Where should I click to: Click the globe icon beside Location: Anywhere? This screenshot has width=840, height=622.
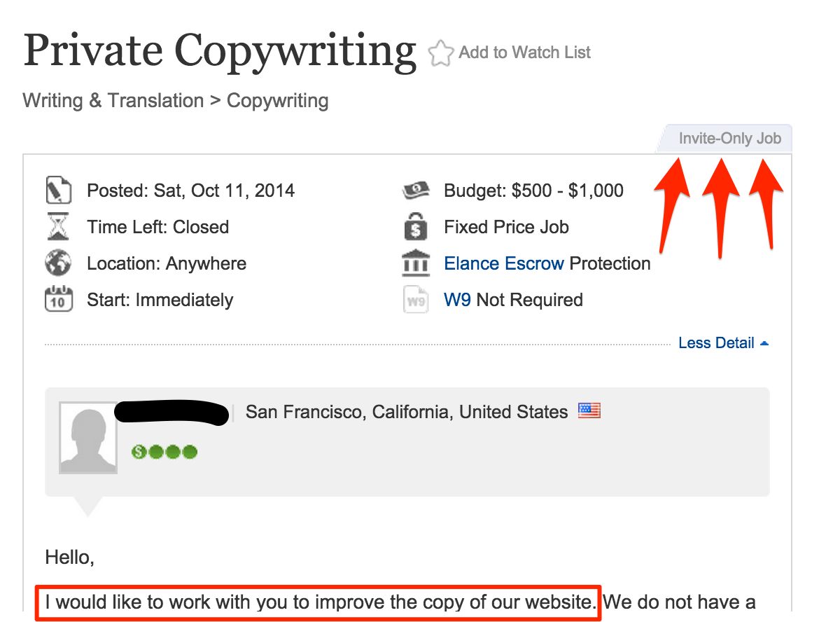[58, 263]
